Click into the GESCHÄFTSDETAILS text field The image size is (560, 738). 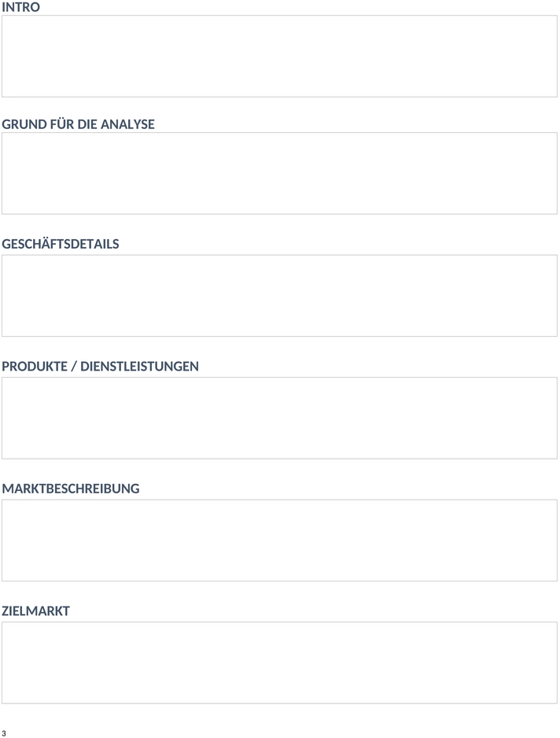click(279, 296)
